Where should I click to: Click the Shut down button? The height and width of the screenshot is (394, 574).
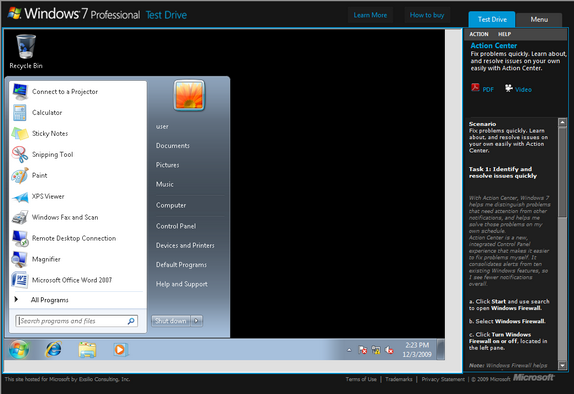pos(171,321)
